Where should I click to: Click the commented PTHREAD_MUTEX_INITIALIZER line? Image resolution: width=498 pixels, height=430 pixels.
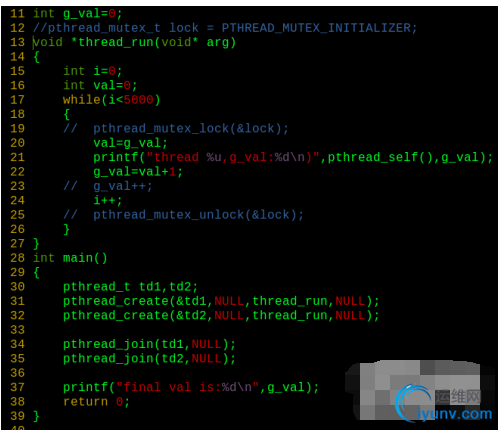click(x=225, y=28)
